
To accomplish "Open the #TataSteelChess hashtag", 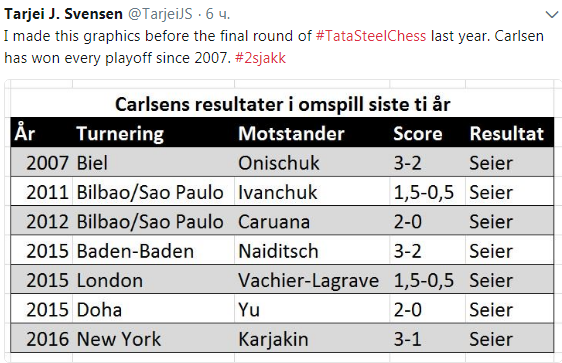I will click(x=371, y=36).
